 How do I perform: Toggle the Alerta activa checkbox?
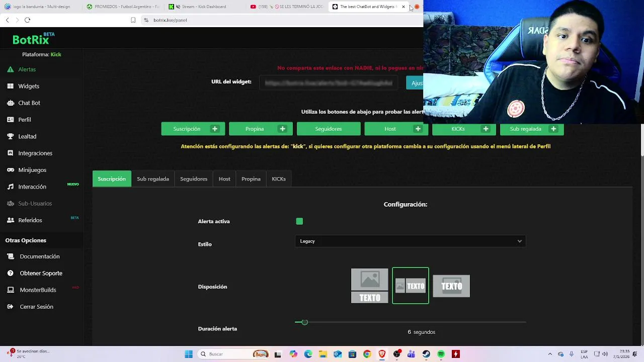click(299, 221)
